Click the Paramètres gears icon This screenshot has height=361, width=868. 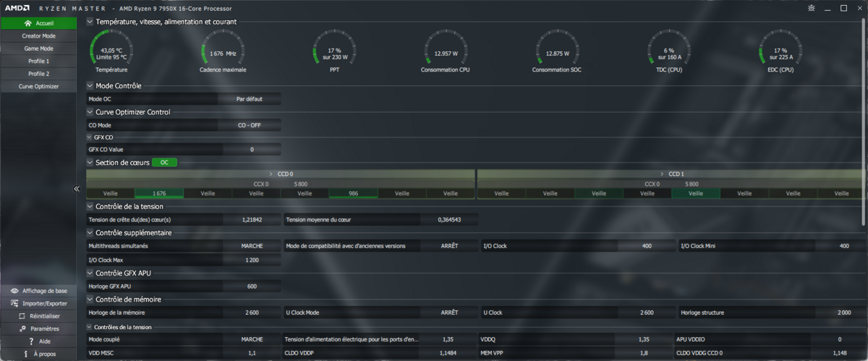pos(23,328)
